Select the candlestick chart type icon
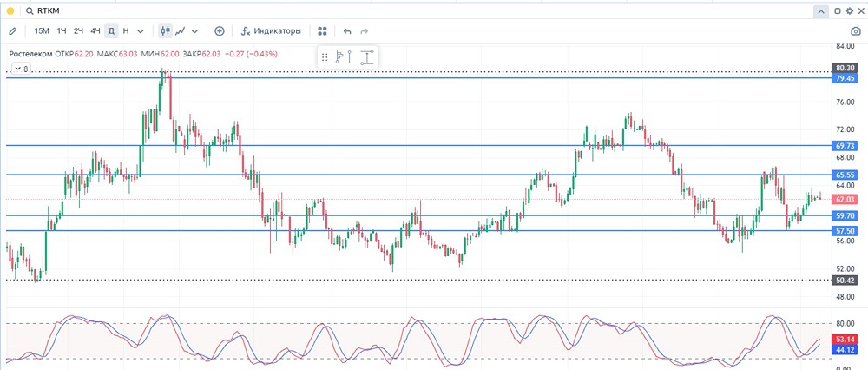The image size is (868, 370). coord(165,31)
